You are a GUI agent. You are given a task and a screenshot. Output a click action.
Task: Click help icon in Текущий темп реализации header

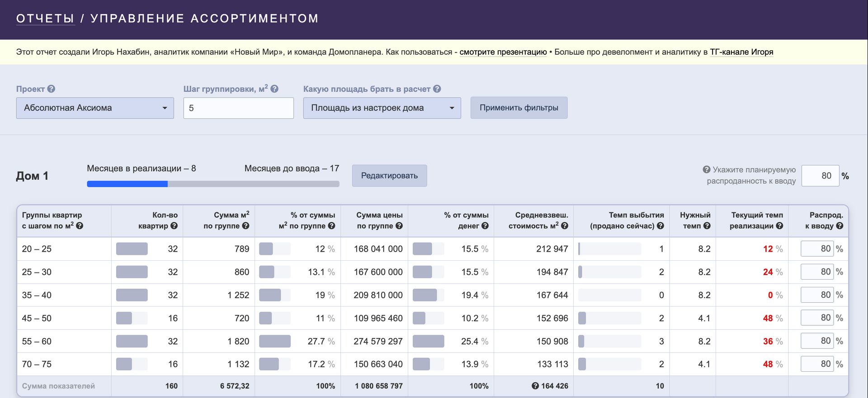[779, 226]
